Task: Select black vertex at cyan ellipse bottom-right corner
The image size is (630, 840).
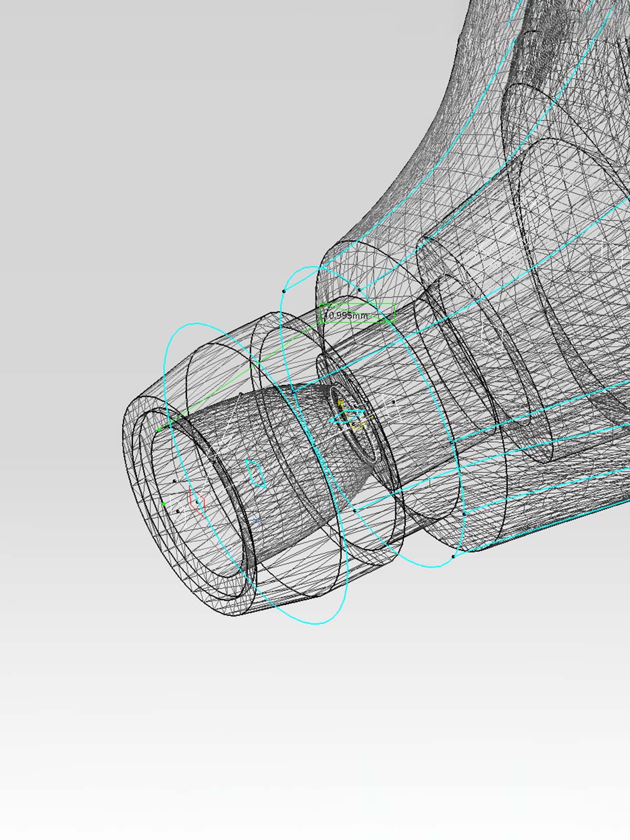Action: point(454,556)
